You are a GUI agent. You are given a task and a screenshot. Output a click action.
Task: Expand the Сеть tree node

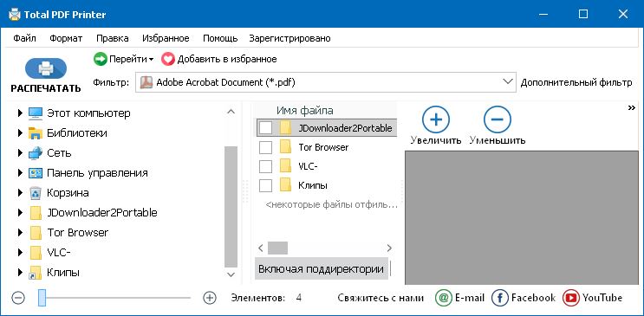click(x=20, y=153)
